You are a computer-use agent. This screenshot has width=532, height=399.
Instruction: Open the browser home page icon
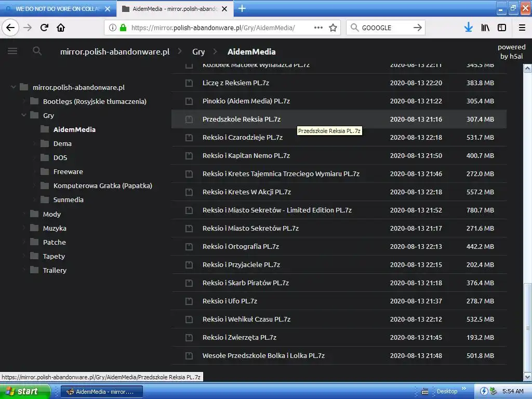point(61,28)
